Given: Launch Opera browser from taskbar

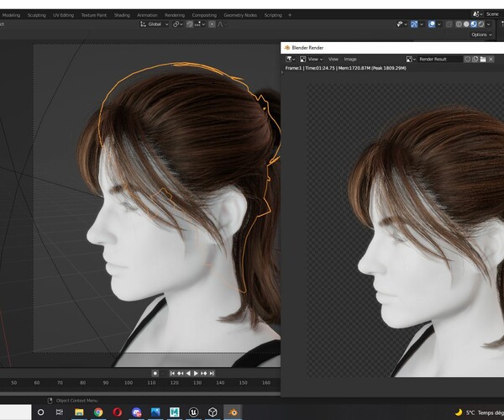Looking at the screenshot, I should [x=118, y=412].
